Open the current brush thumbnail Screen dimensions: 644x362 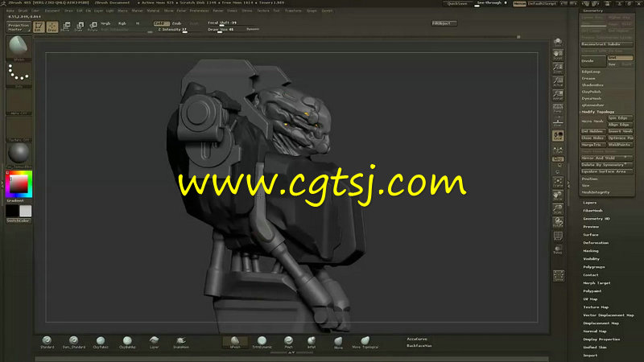(19, 47)
